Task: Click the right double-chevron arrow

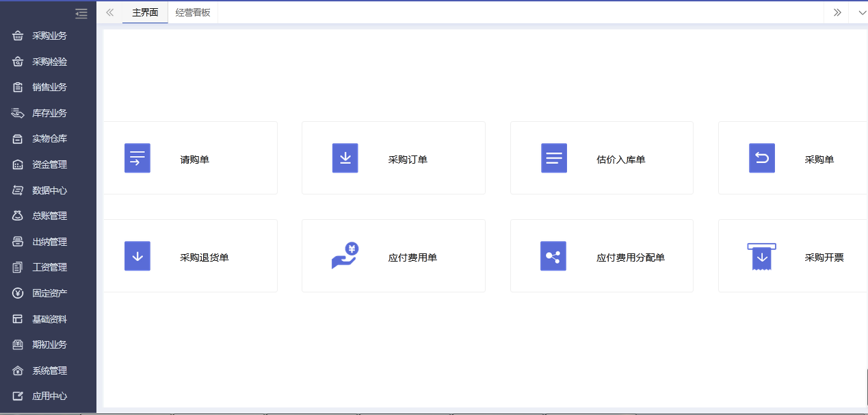Action: [837, 12]
